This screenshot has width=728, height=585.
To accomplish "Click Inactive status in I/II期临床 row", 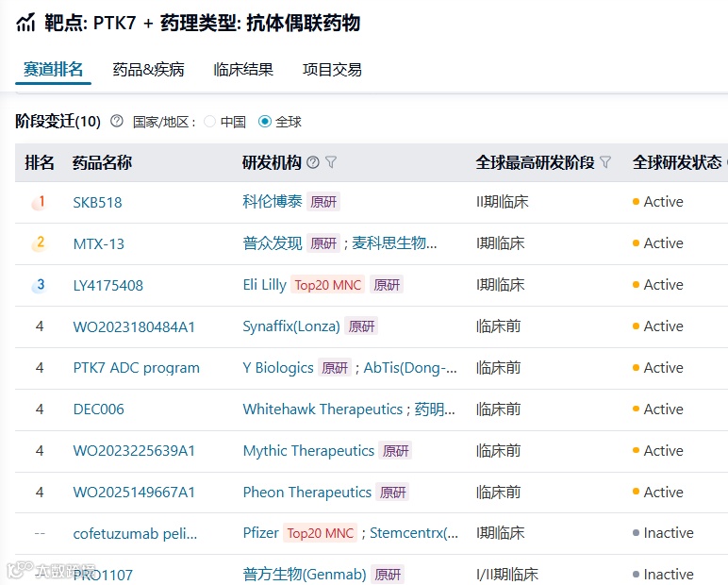I will (x=663, y=574).
